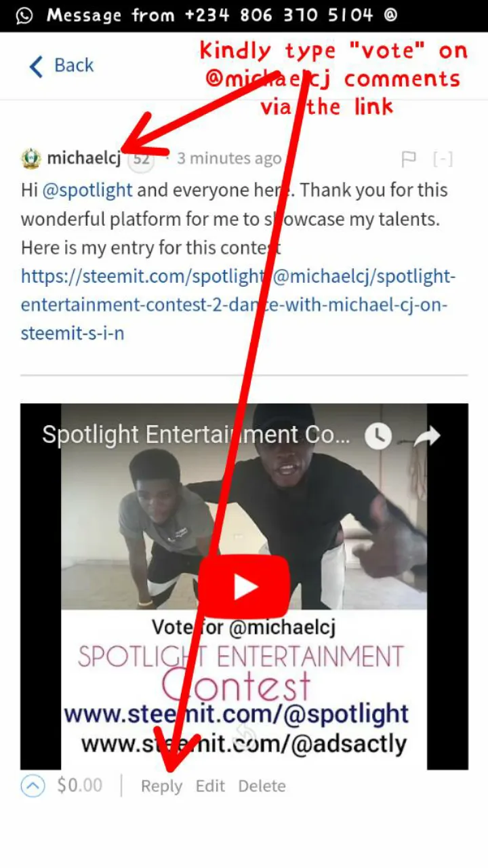Flag the comment with flag icon

pos(409,159)
